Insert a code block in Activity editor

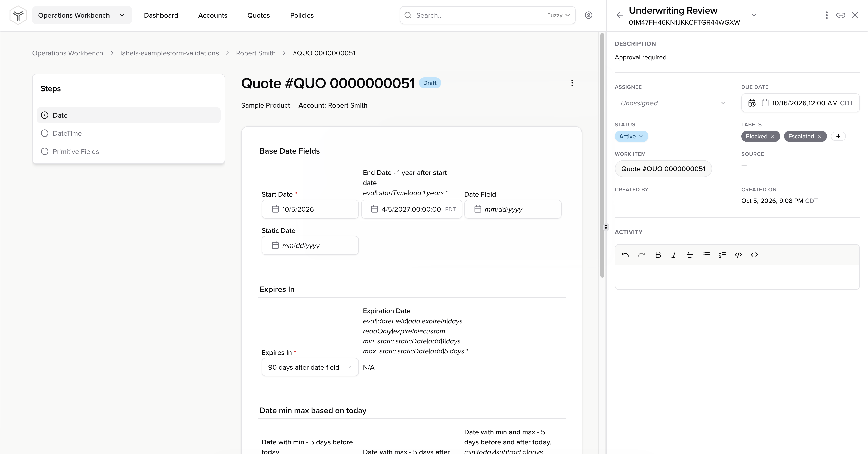(754, 255)
